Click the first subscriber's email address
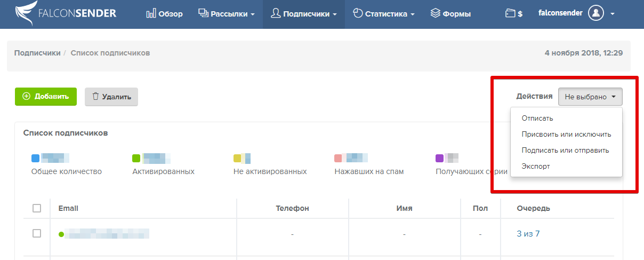This screenshot has height=260, width=644. click(107, 233)
